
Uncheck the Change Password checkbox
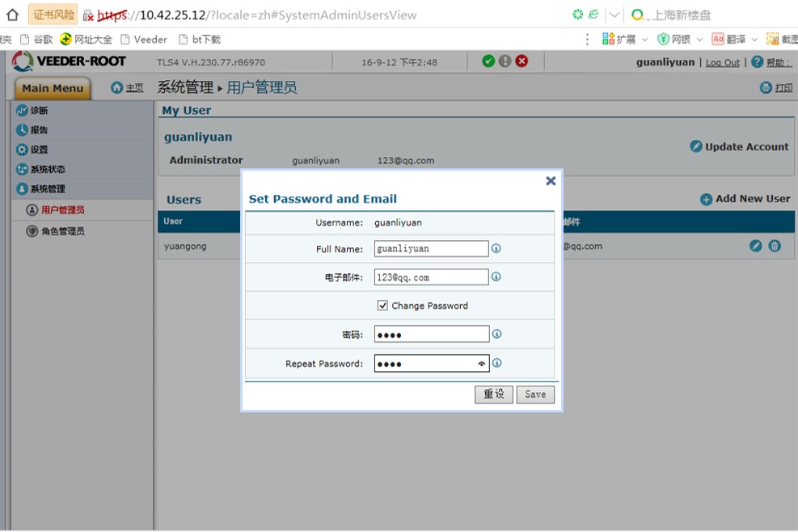point(382,306)
